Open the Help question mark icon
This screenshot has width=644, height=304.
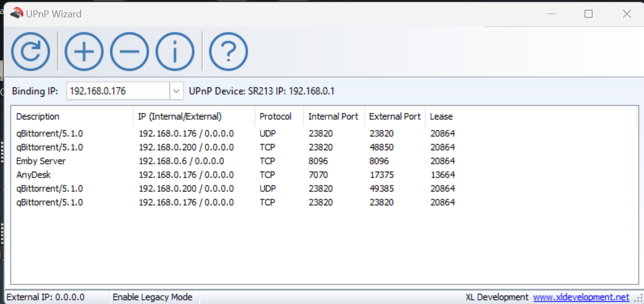point(228,52)
